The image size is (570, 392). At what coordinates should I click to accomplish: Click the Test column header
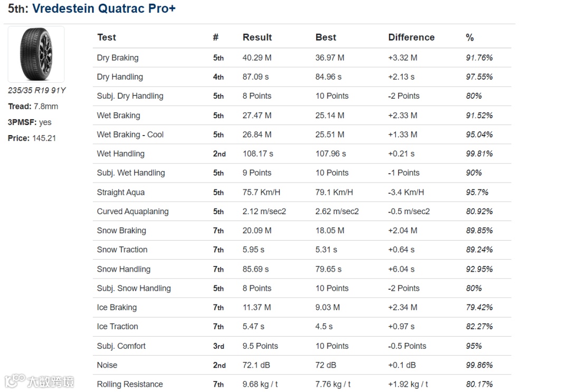(x=107, y=37)
